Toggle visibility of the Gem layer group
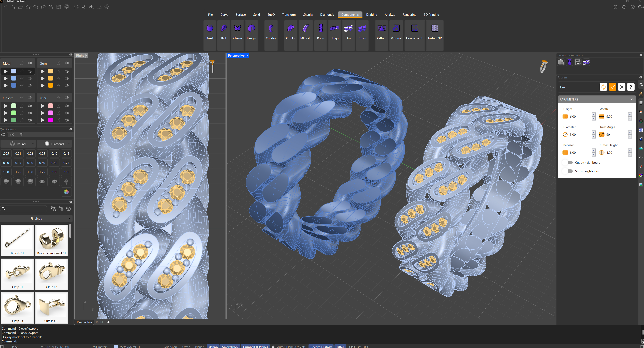This screenshot has width=644, height=348. (x=67, y=63)
